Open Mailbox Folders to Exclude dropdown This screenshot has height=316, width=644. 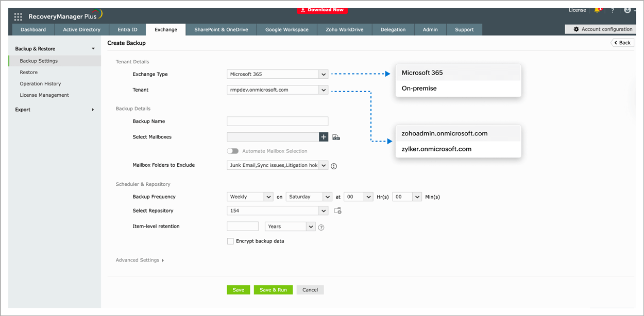(277, 165)
